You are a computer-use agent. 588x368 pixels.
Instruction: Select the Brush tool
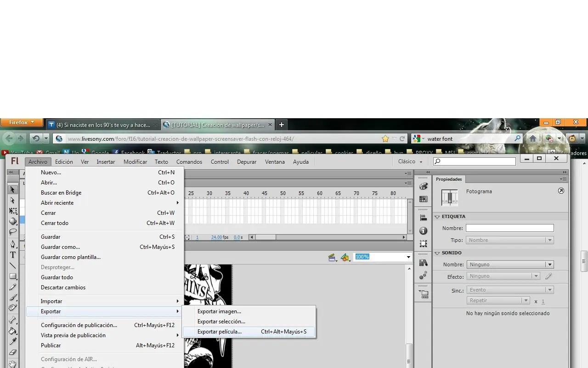[13, 298]
